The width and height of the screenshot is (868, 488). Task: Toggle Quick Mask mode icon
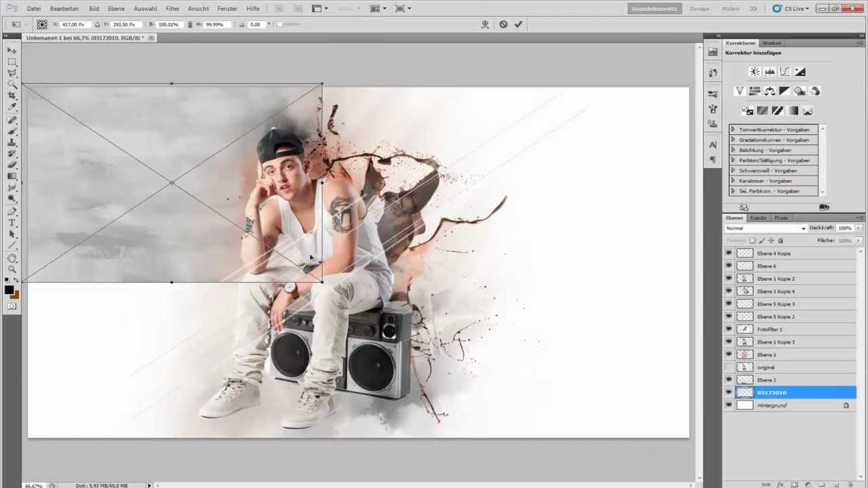[12, 306]
